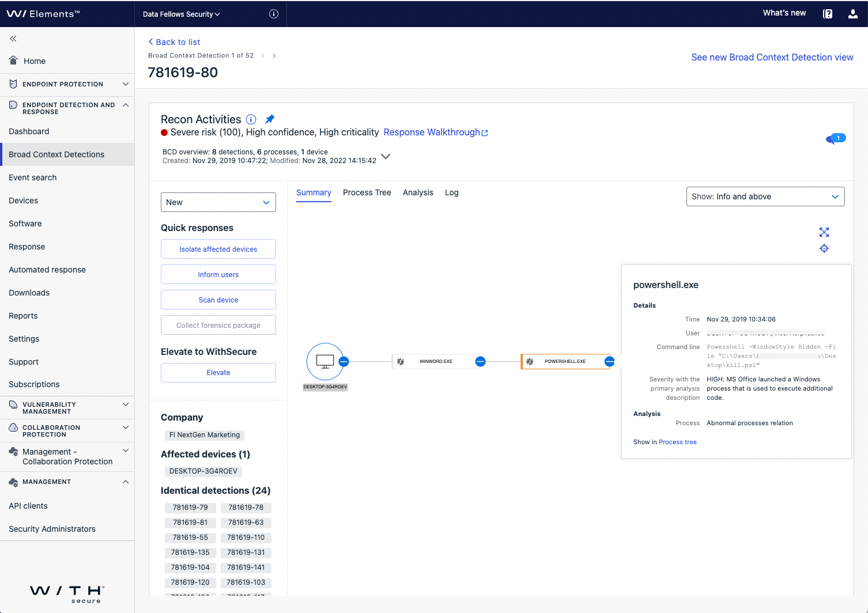Image resolution: width=868 pixels, height=613 pixels.
Task: Click Isolate affected devices
Action: click(x=218, y=249)
